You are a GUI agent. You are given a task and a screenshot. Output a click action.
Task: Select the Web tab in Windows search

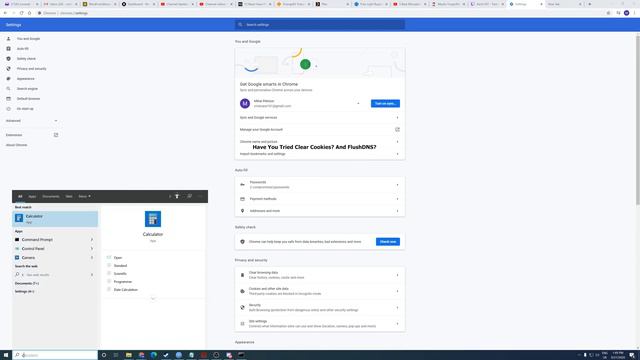pos(69,196)
